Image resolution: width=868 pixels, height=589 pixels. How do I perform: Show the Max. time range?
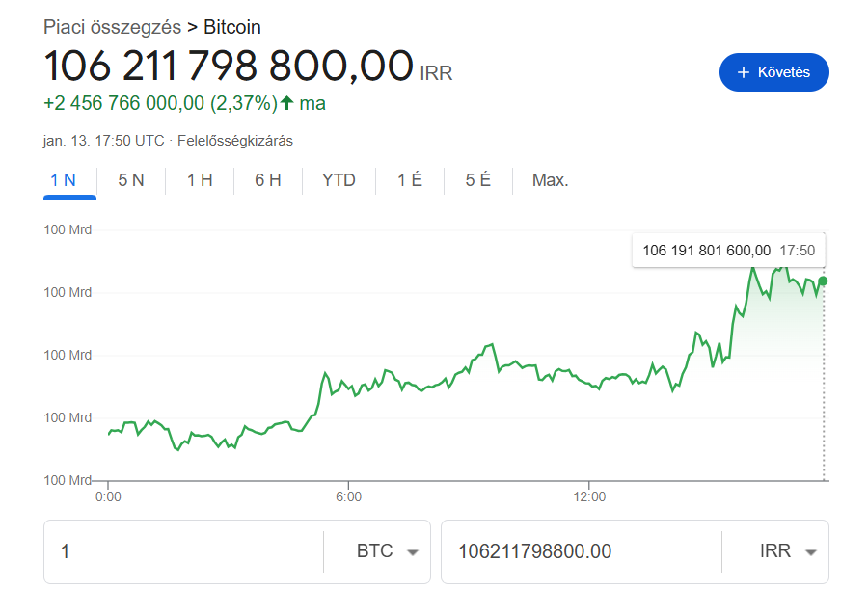[x=551, y=180]
